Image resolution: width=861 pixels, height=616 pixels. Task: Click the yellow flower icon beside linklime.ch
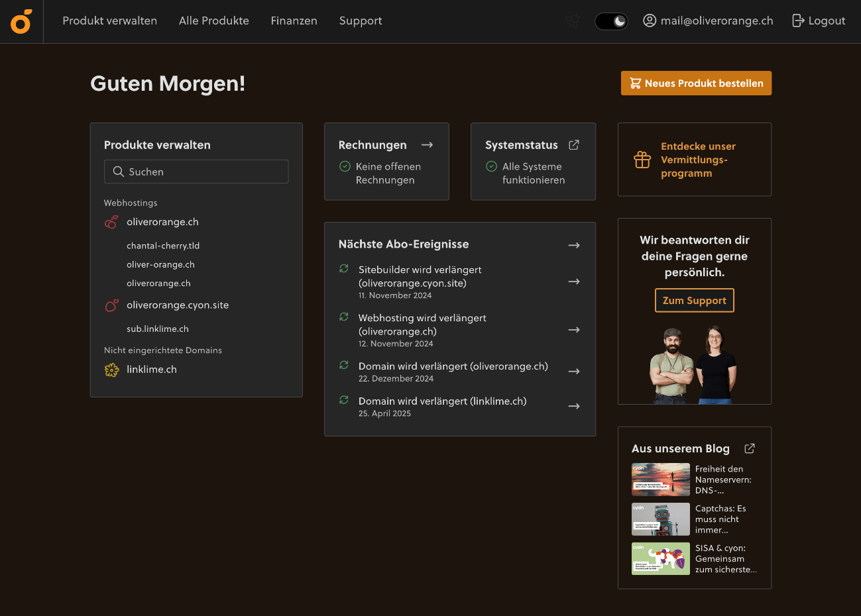click(x=111, y=370)
